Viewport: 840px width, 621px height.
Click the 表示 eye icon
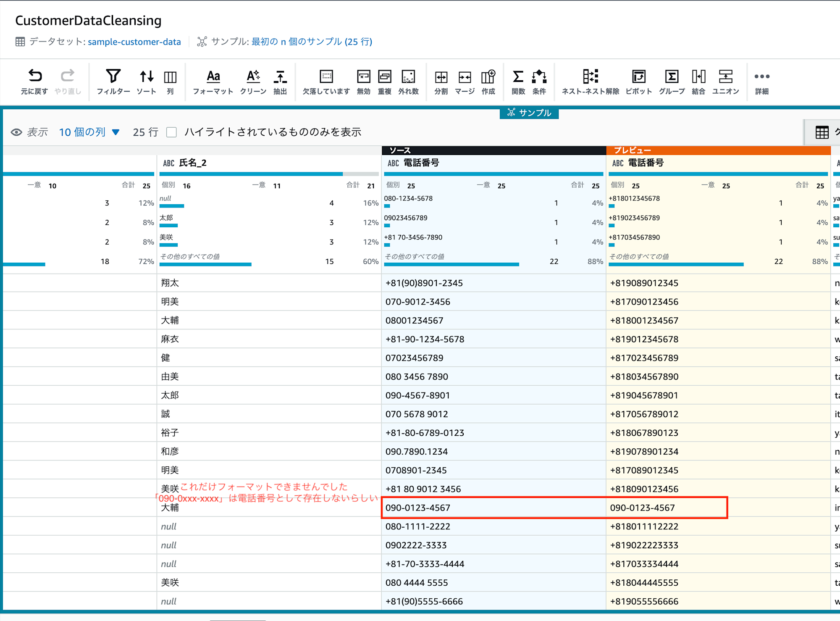16,132
